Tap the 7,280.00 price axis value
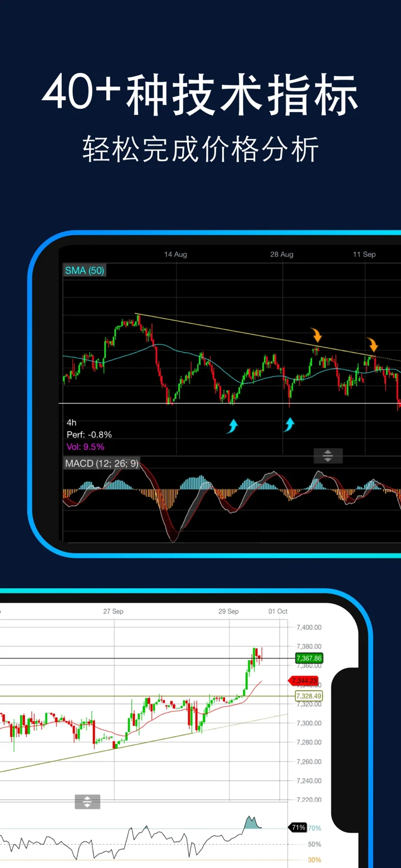The image size is (401, 868). pos(309,742)
